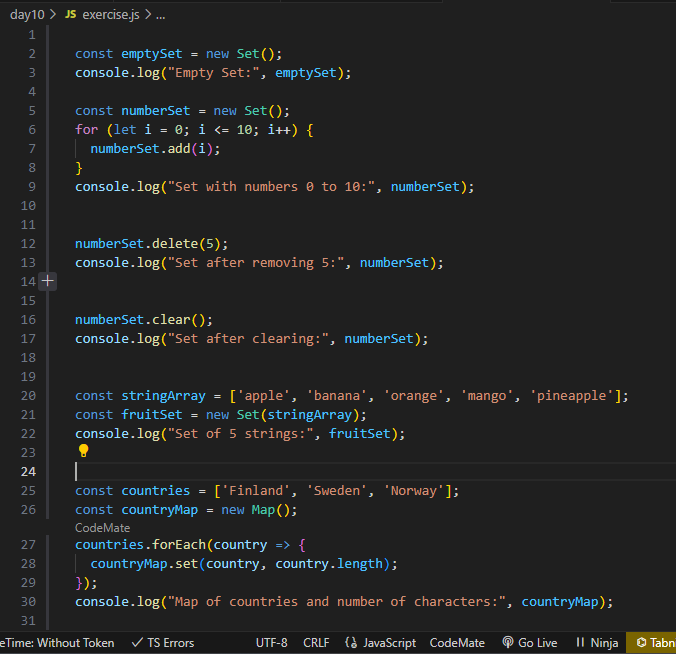Click the CodeMate code lens above line 27
The image size is (676, 654).
click(x=102, y=528)
